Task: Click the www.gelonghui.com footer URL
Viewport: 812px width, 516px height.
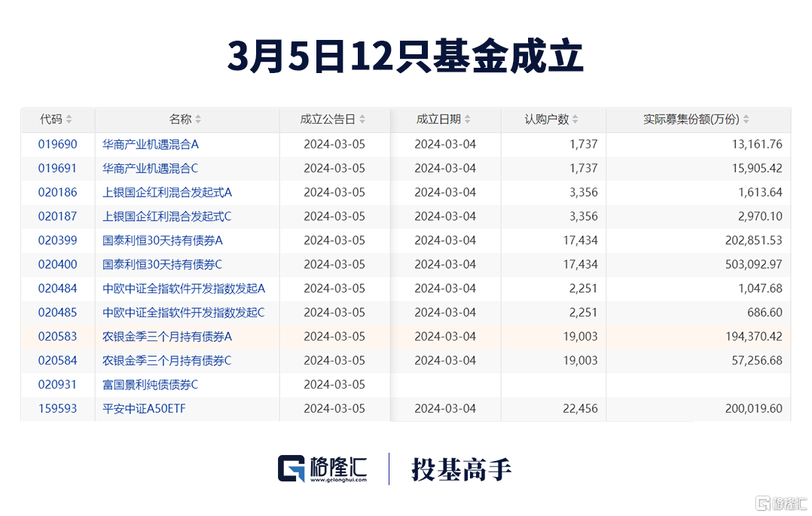Action: tap(339, 481)
